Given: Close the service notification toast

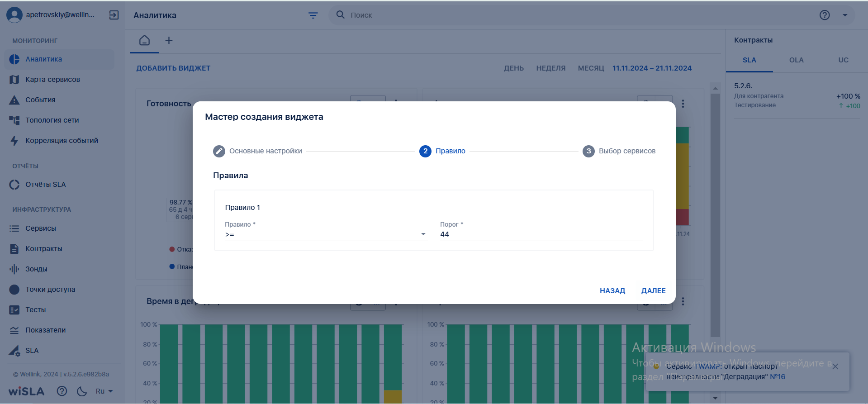Looking at the screenshot, I should coord(835,366).
